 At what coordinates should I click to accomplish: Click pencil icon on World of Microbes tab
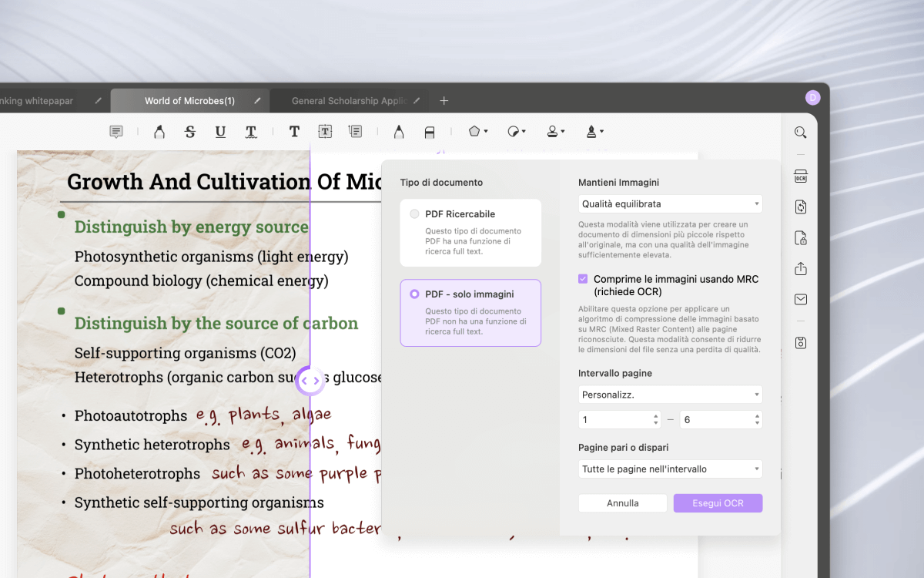[x=257, y=101]
